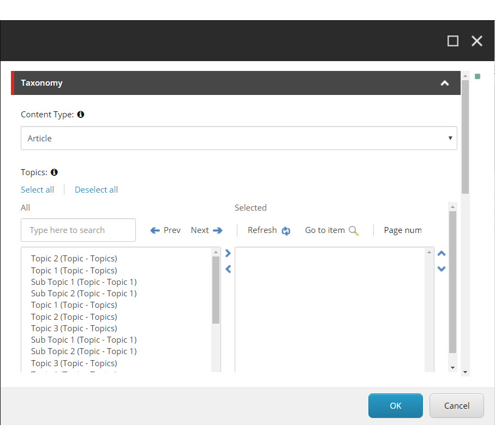Select Topic 3 (Topic - Topics) entry
This screenshot has width=495, height=448.
click(x=74, y=328)
